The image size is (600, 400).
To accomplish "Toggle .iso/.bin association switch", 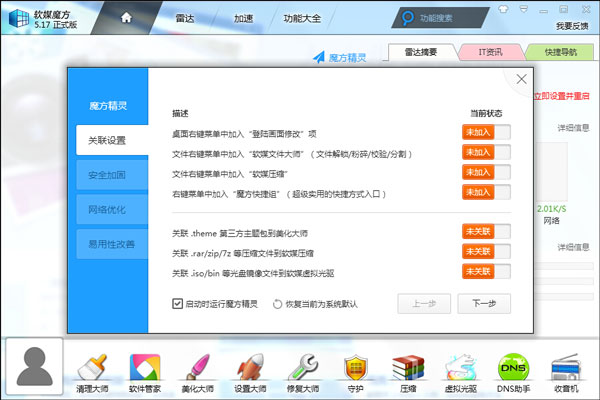I will click(x=486, y=271).
